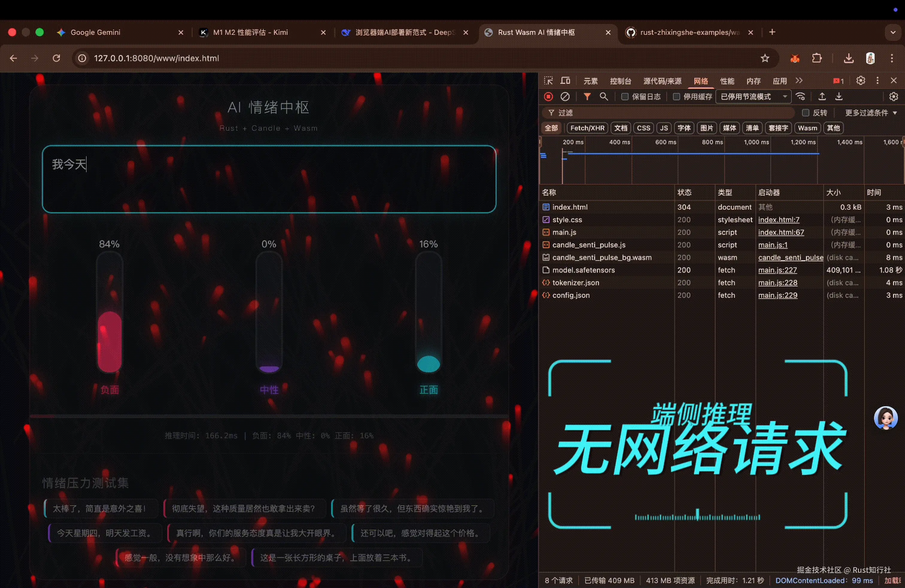The image size is (905, 588).
Task: Open the 已停用节流模式 throttling dropdown
Action: tap(753, 97)
